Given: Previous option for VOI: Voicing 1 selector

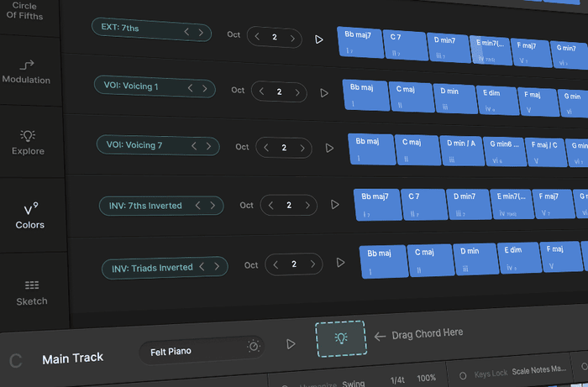Looking at the screenshot, I should point(191,87).
